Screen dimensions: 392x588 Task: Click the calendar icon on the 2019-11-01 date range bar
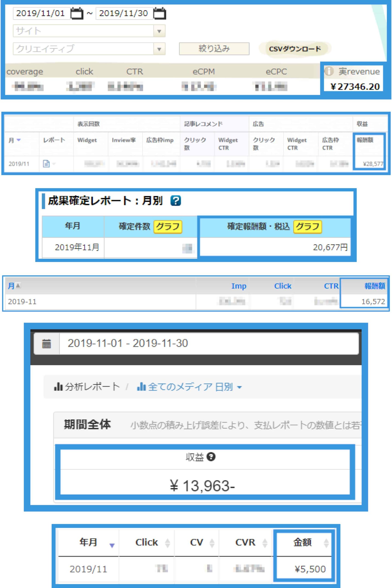(x=46, y=344)
